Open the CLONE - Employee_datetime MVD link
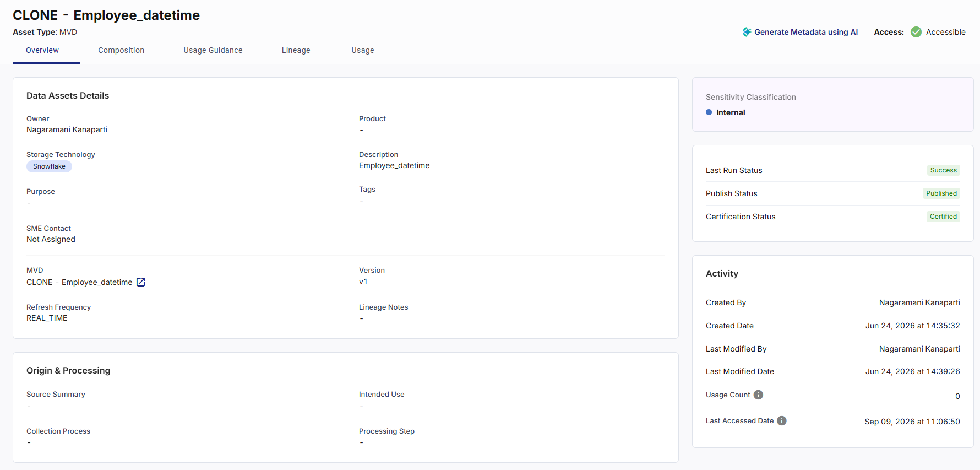The width and height of the screenshot is (980, 470). click(79, 282)
